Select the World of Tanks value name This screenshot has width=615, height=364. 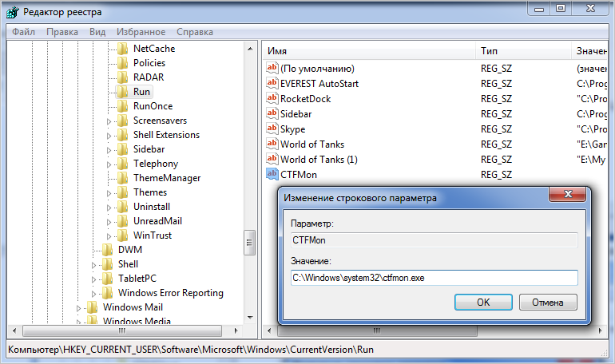312,144
